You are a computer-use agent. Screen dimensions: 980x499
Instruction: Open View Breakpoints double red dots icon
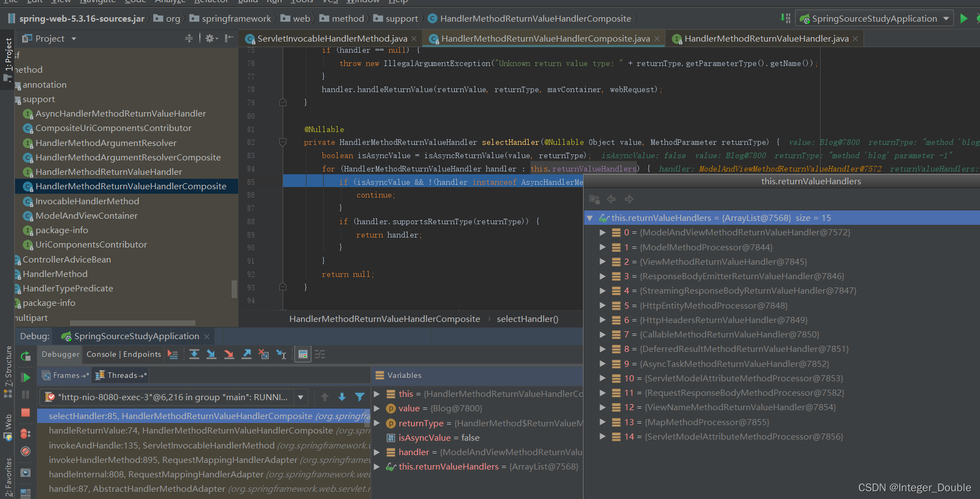[x=26, y=434]
